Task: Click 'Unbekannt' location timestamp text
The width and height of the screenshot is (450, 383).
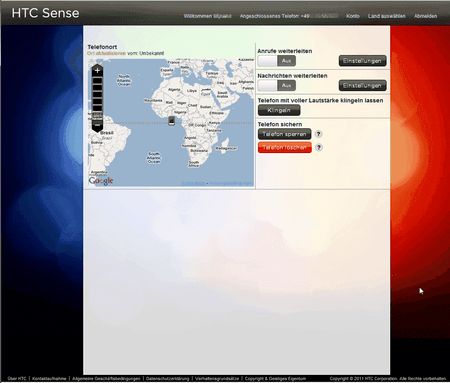Action: click(152, 53)
